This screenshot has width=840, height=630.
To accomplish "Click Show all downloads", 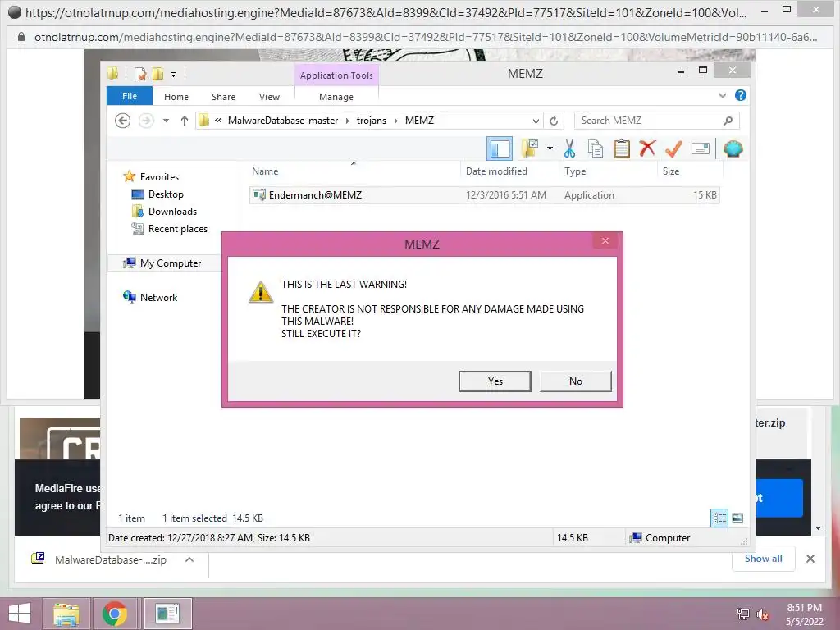I will [764, 559].
